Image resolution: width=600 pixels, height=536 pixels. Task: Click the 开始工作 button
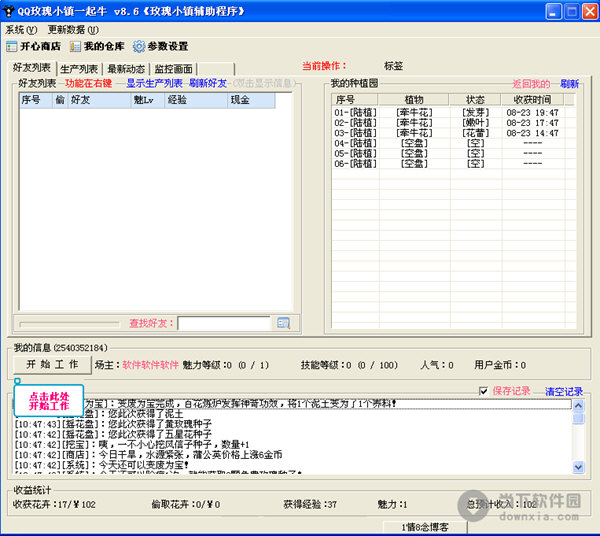[52, 365]
